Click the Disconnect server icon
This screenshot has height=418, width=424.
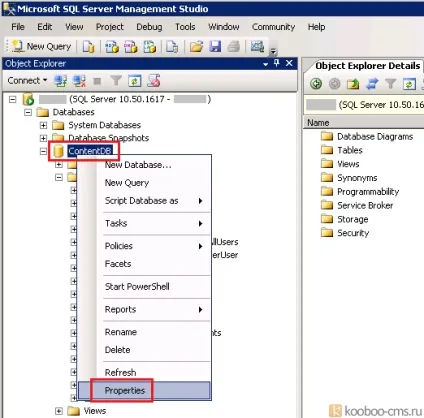(x=79, y=81)
